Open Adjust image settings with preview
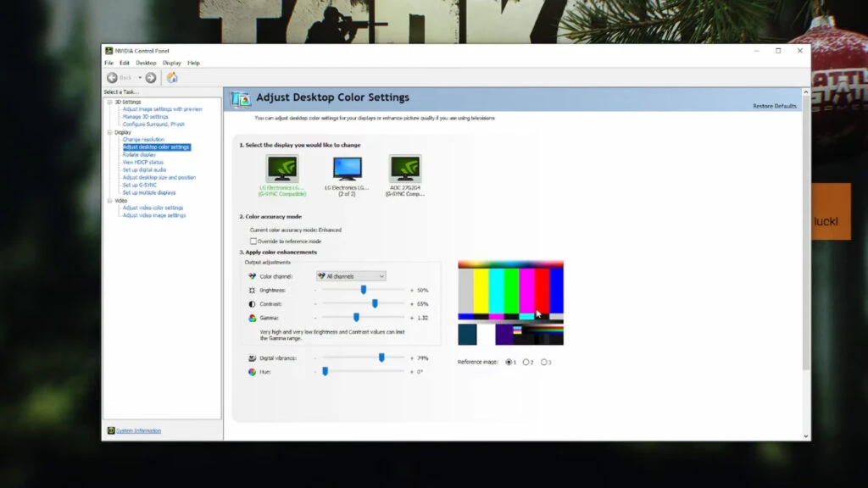Viewport: 868px width, 488px height. coord(162,109)
